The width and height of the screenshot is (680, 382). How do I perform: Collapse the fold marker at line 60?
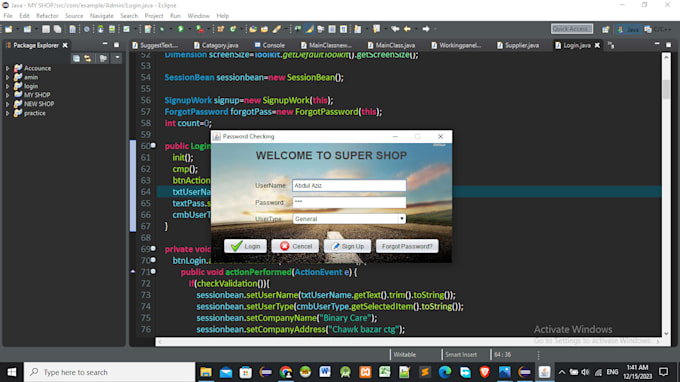(x=153, y=146)
